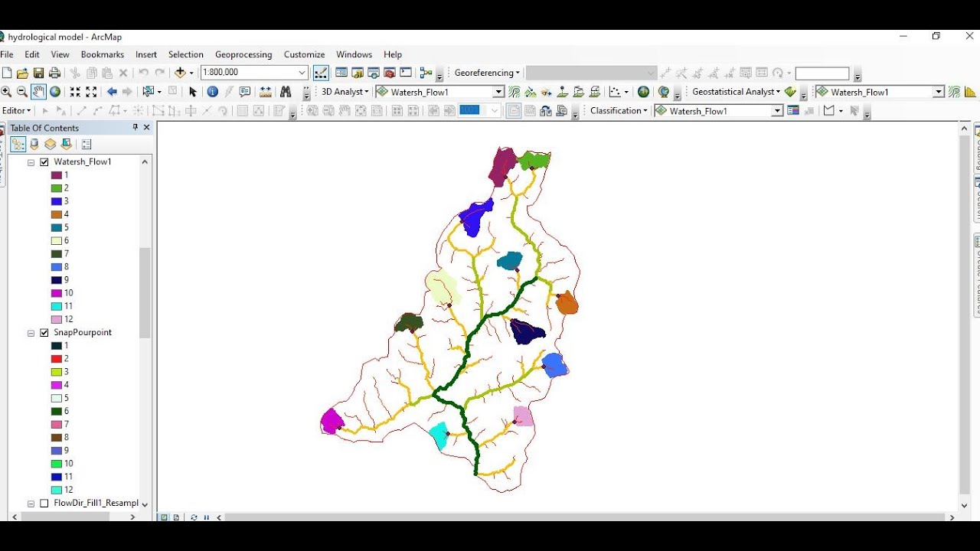Collapse the FlowDir_Fill1_Resampl layer node
980x551 pixels.
click(x=31, y=504)
